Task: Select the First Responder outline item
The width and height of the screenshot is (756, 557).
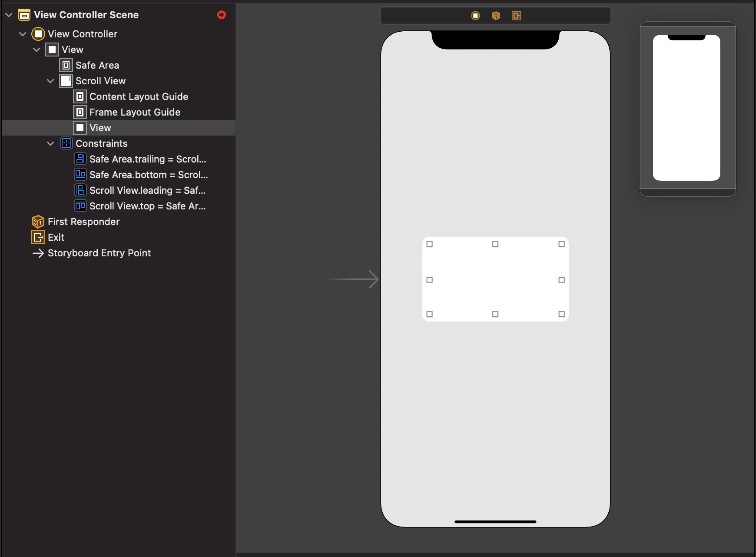Action: 83,222
